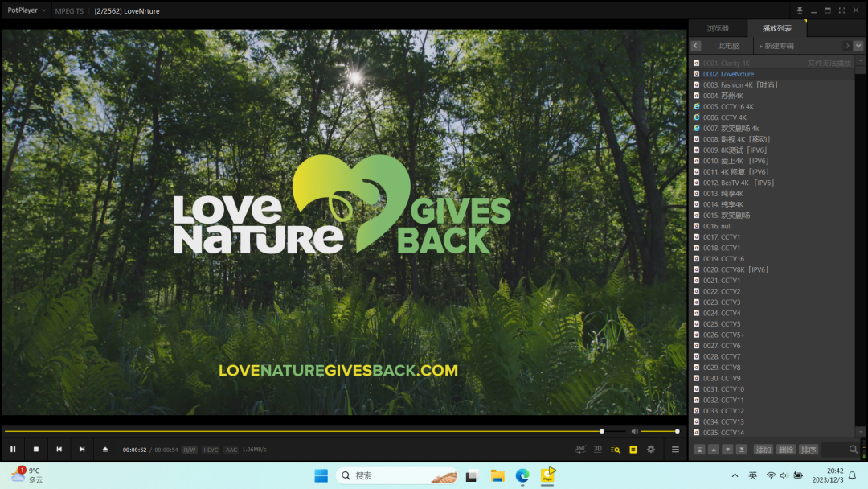Move selected item to bottom of playlist
The height and width of the screenshot is (489, 868).
[742, 450]
